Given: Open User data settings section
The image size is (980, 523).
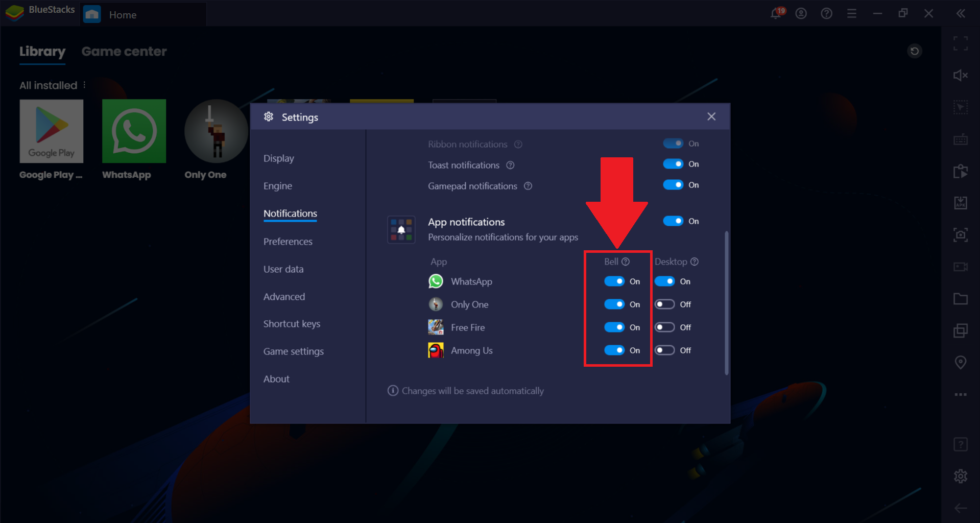Looking at the screenshot, I should point(283,269).
